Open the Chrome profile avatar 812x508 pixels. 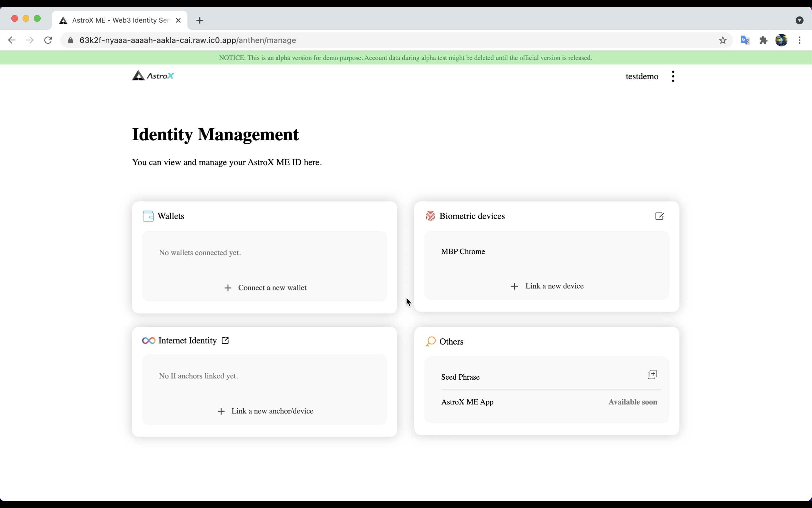[782, 40]
